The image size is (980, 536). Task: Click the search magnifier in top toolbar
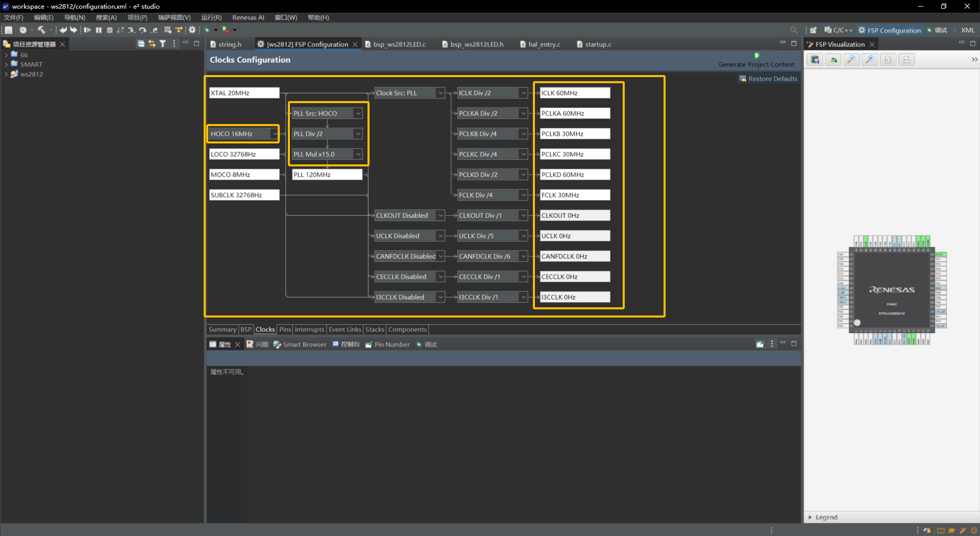(x=794, y=30)
